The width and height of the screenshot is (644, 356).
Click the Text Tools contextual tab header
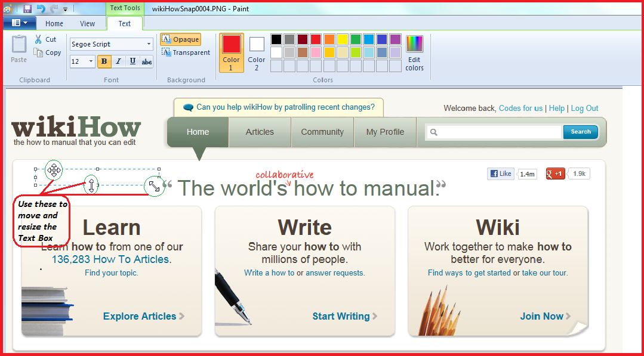pyautogui.click(x=125, y=8)
